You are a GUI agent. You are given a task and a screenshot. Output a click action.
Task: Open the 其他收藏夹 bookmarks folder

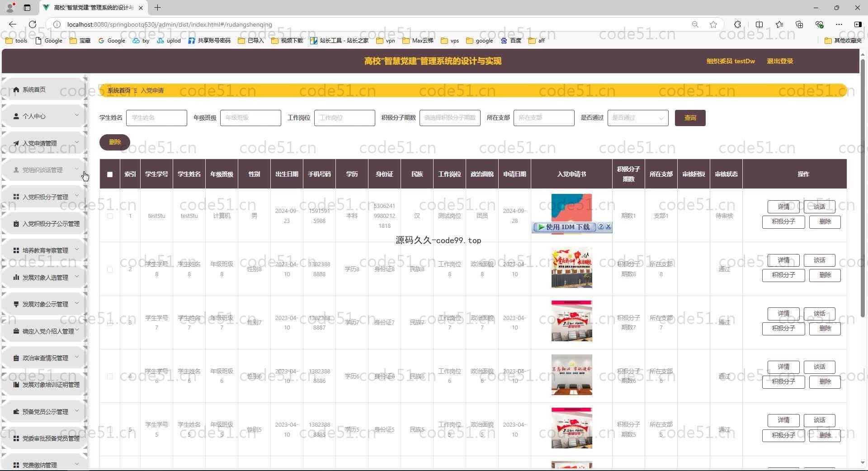click(x=843, y=41)
